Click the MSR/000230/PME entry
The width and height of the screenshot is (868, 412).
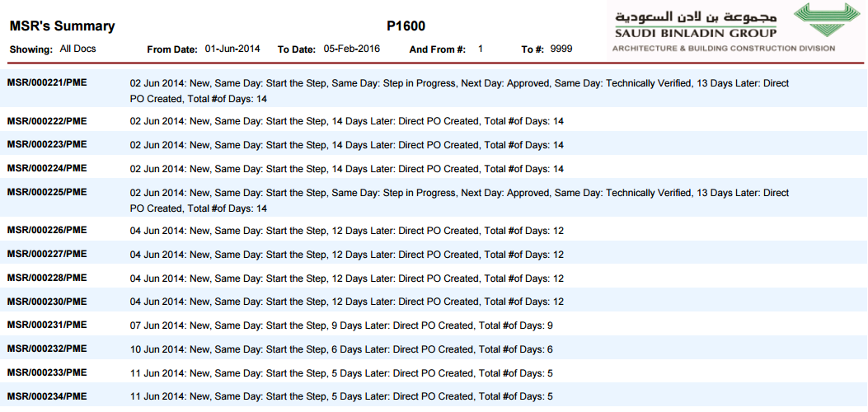coord(47,302)
